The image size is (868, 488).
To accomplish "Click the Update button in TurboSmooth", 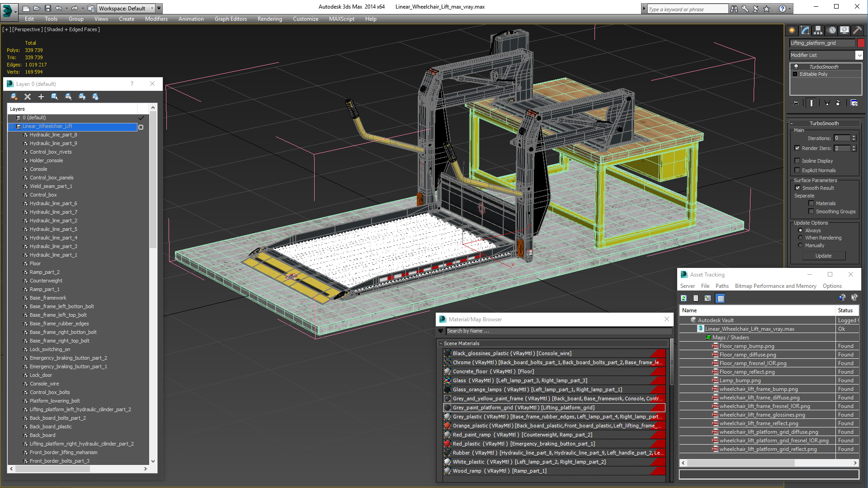I will pyautogui.click(x=823, y=256).
